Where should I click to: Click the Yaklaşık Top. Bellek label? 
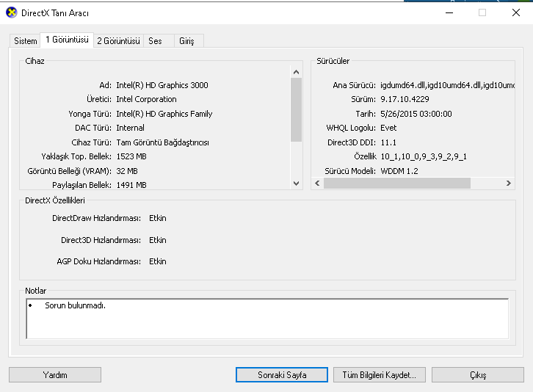tap(76, 156)
